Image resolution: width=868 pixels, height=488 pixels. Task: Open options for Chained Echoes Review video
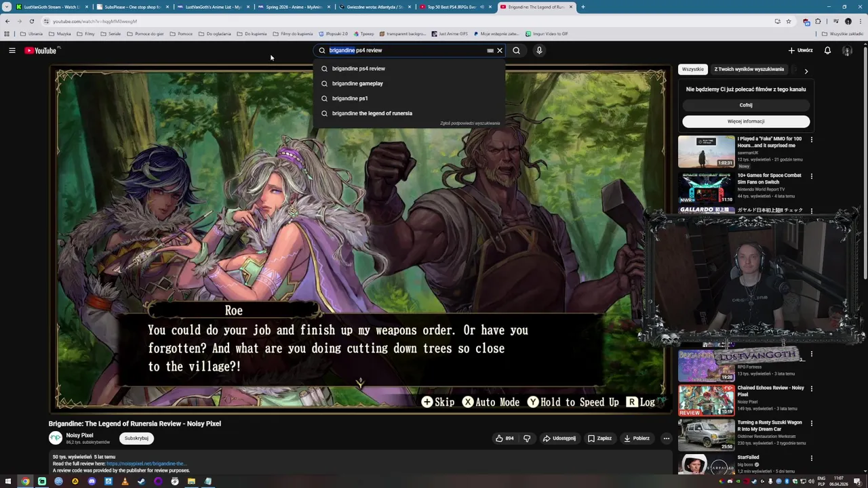[x=811, y=389]
